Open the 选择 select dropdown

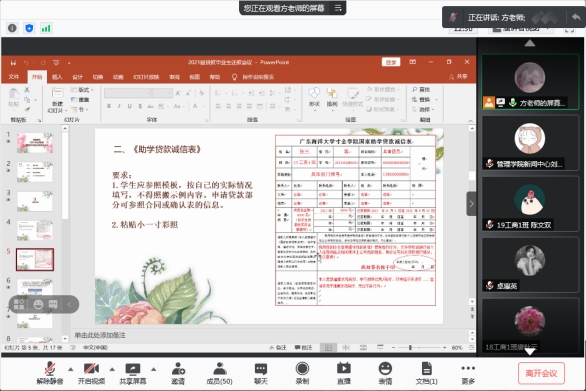(x=423, y=110)
